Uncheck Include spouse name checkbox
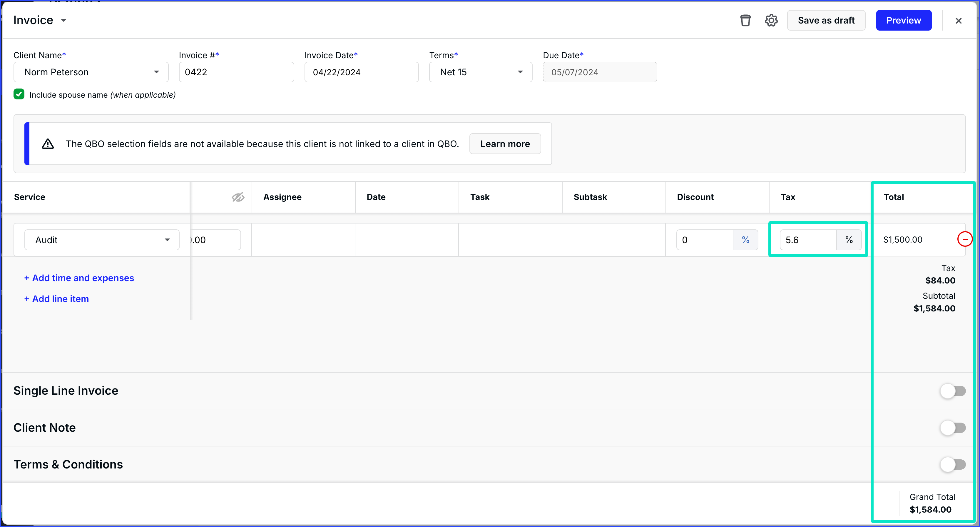Image resolution: width=980 pixels, height=527 pixels. click(19, 94)
